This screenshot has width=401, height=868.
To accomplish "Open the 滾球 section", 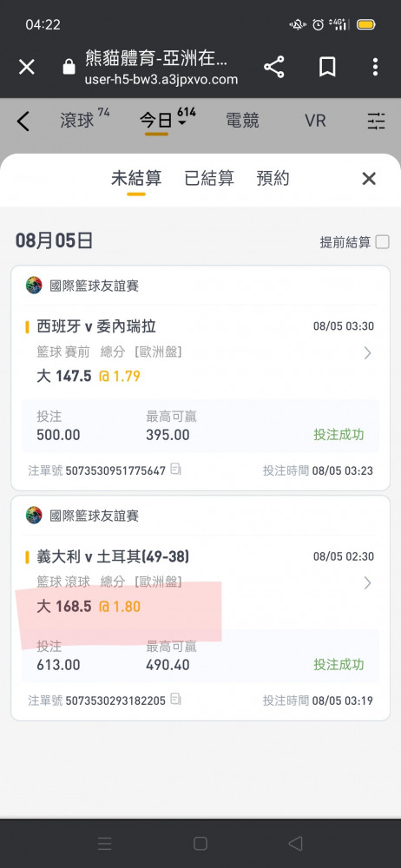I will (x=77, y=121).
